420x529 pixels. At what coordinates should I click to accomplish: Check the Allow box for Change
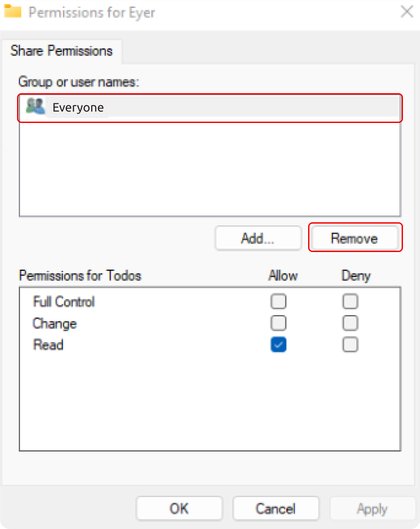(x=278, y=323)
